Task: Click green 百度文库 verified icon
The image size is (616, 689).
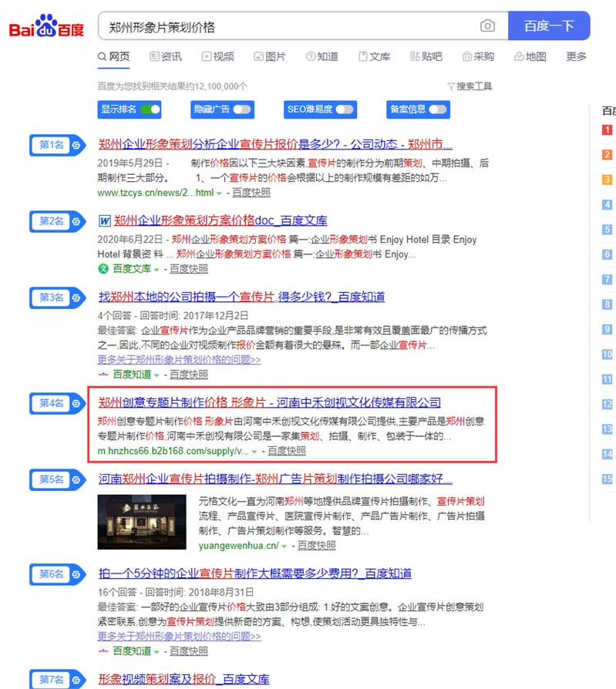Action: coord(103,269)
